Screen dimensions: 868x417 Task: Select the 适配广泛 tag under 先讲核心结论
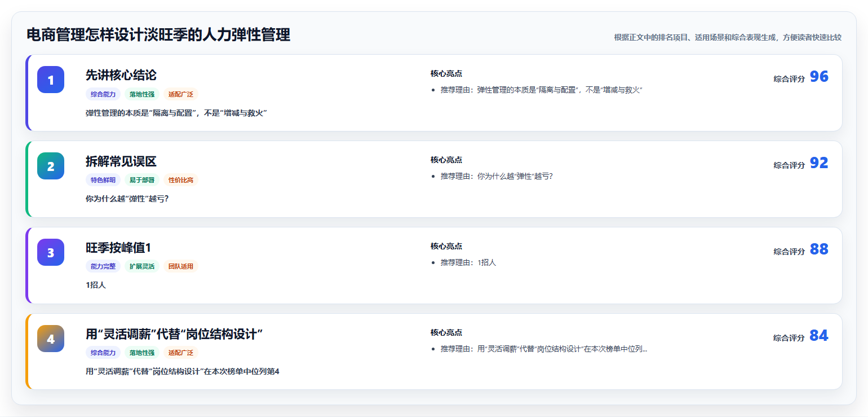click(181, 94)
